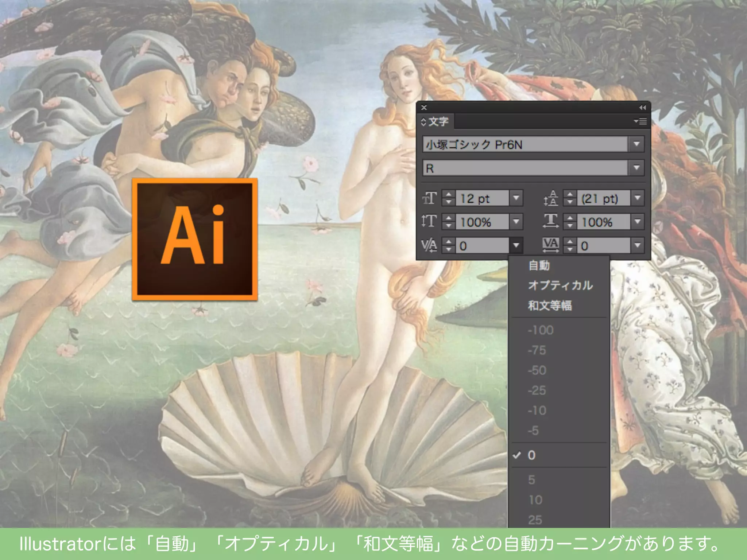Click the kerning stepper arrows
The height and width of the screenshot is (560, 747).
(x=449, y=245)
